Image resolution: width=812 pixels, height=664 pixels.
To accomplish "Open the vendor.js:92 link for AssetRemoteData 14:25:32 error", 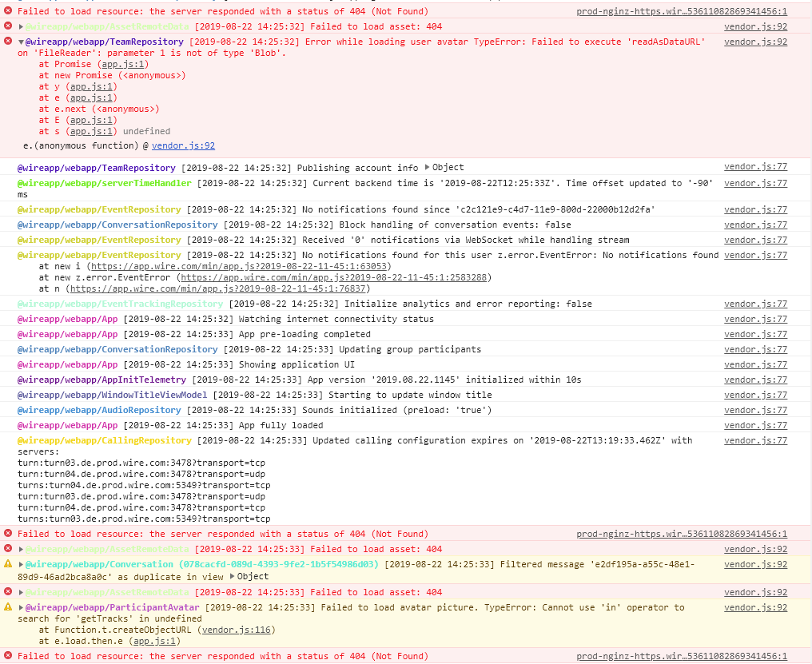I will 755,26.
